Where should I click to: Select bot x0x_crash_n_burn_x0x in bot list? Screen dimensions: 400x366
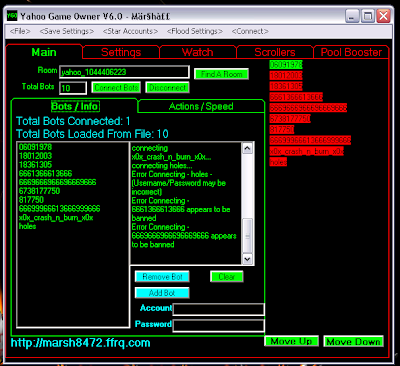(56, 218)
